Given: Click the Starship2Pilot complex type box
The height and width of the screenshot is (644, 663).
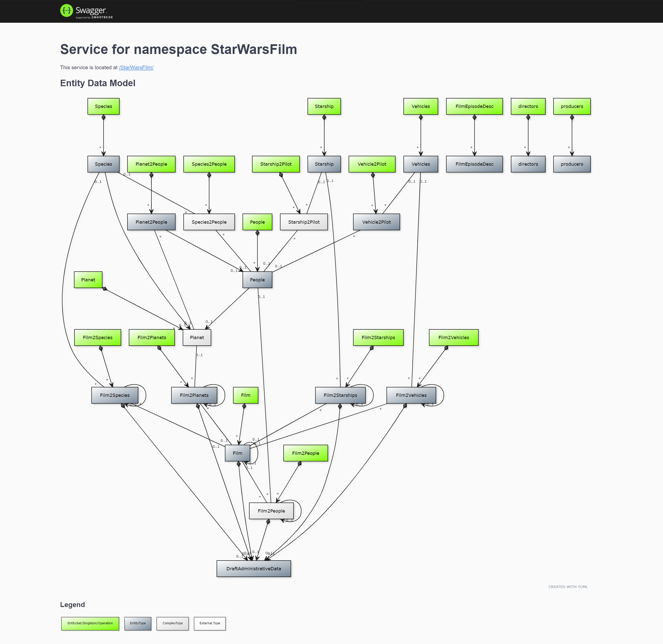Looking at the screenshot, I should (304, 222).
